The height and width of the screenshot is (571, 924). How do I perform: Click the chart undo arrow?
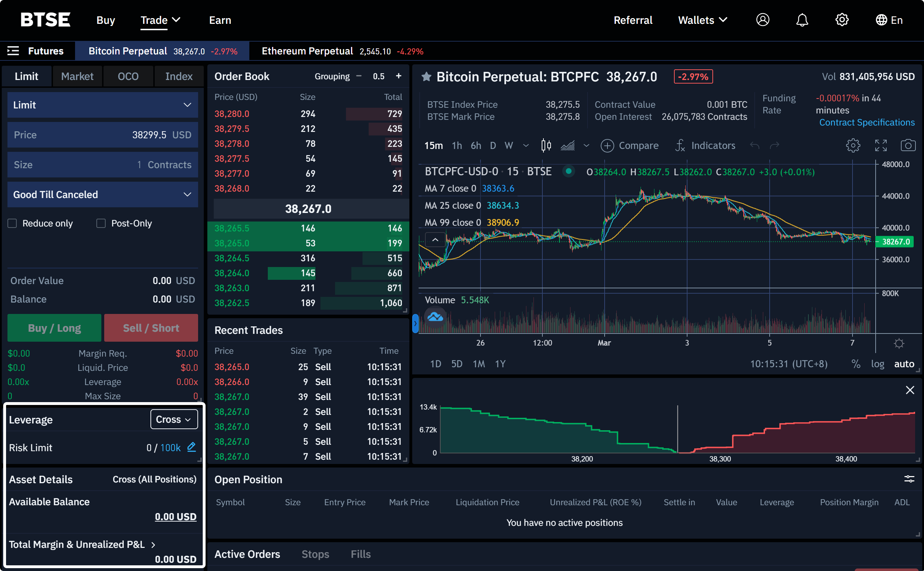[x=754, y=145]
